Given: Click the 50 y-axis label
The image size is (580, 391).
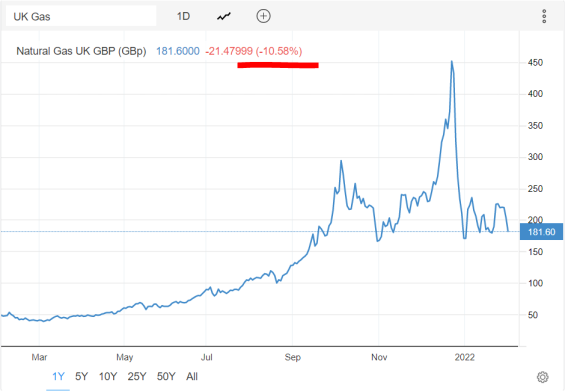Looking at the screenshot, I should pos(533,315).
